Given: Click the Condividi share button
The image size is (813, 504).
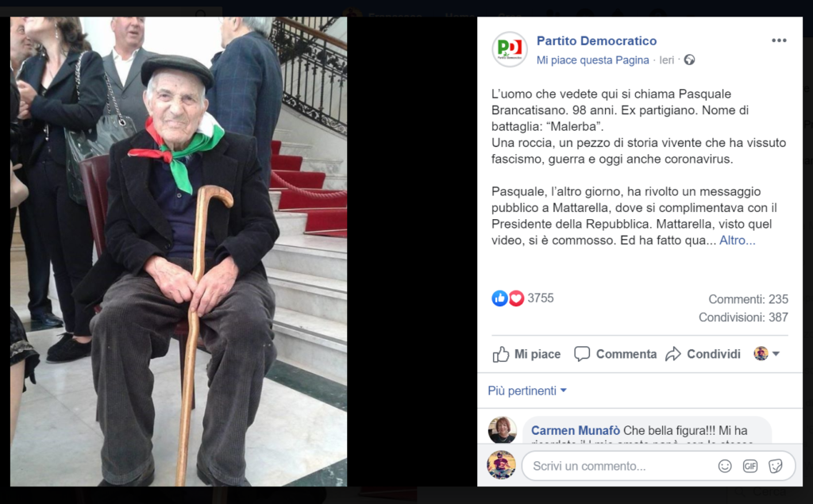Looking at the screenshot, I should coord(703,354).
